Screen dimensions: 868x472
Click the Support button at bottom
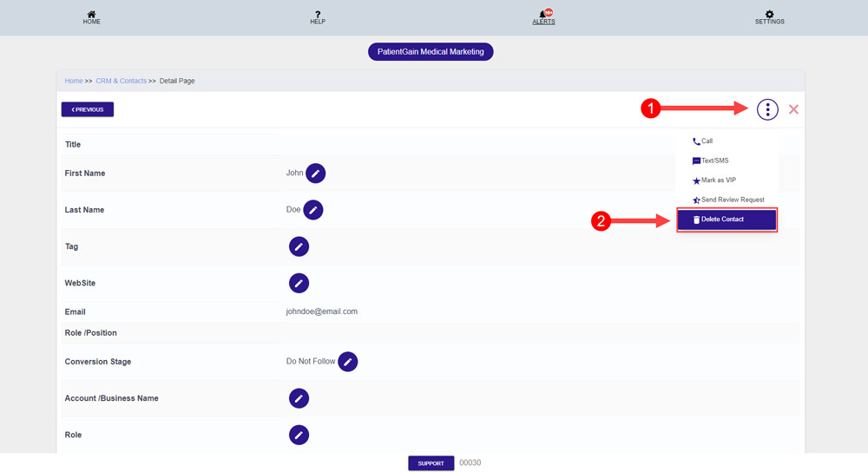[431, 463]
